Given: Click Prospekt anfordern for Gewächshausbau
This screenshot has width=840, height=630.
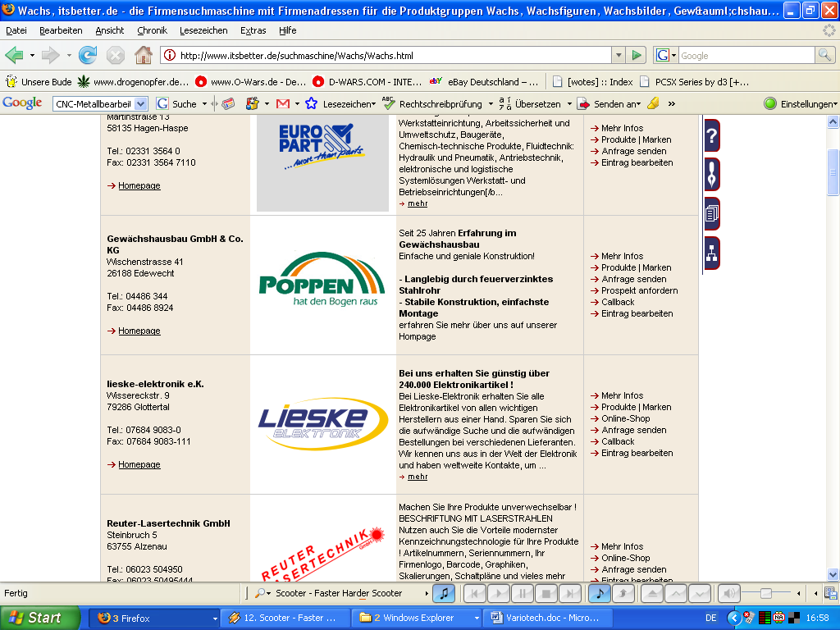Looking at the screenshot, I should [x=639, y=290].
